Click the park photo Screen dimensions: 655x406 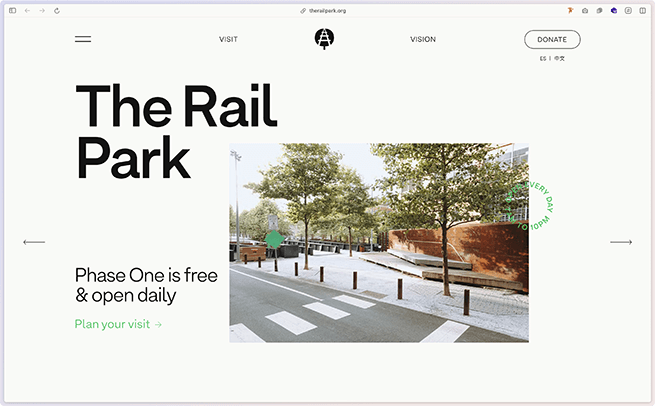pyautogui.click(x=379, y=243)
